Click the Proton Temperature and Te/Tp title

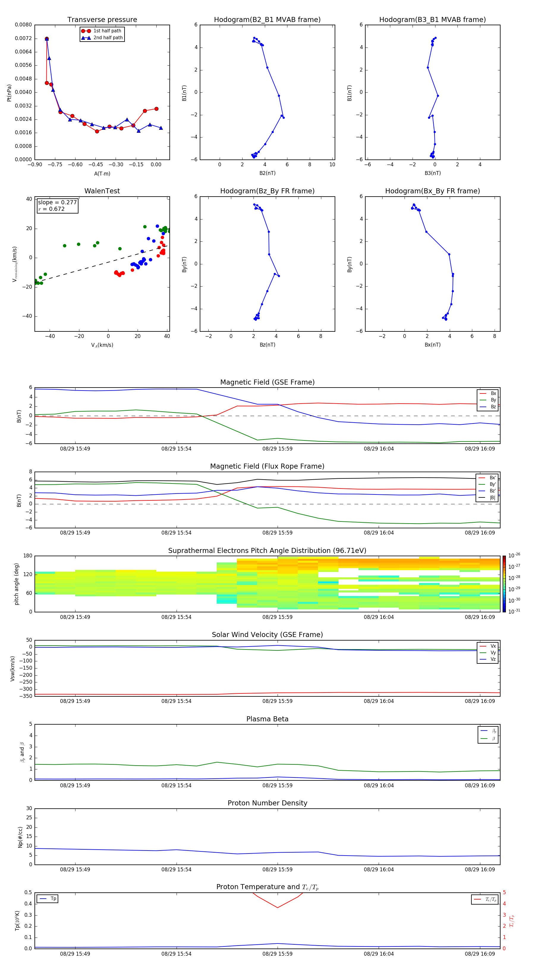click(x=267, y=887)
